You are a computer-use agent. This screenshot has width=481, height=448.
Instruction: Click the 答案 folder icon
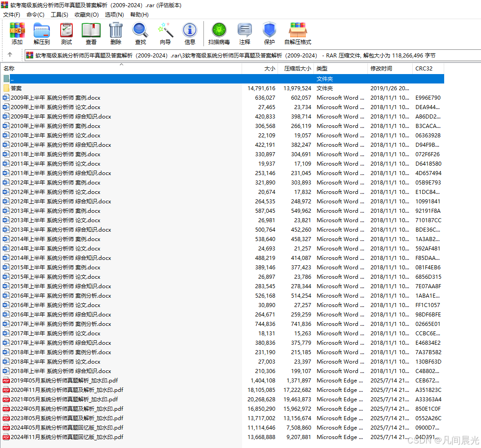[x=6, y=88]
